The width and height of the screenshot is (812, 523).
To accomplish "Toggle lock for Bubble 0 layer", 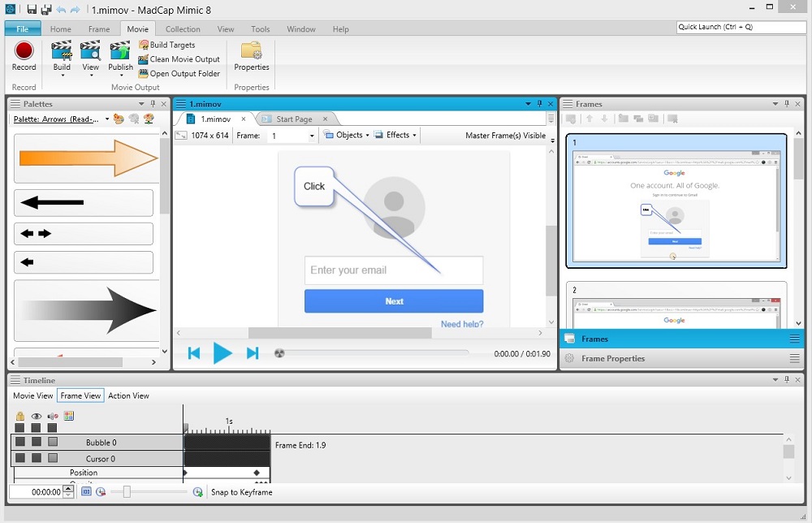I will [19, 442].
